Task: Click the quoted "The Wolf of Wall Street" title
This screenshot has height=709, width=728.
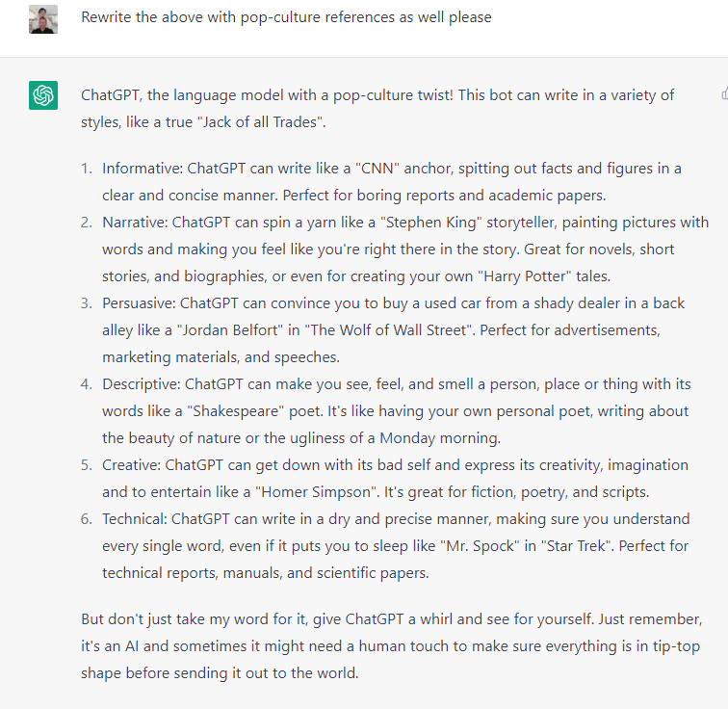Action: coord(390,330)
